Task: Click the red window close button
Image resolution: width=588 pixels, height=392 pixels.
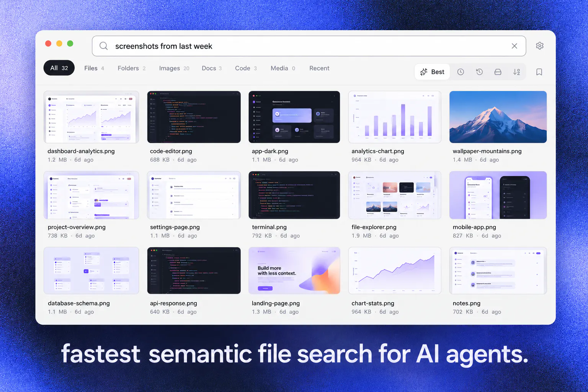Action: [x=48, y=43]
